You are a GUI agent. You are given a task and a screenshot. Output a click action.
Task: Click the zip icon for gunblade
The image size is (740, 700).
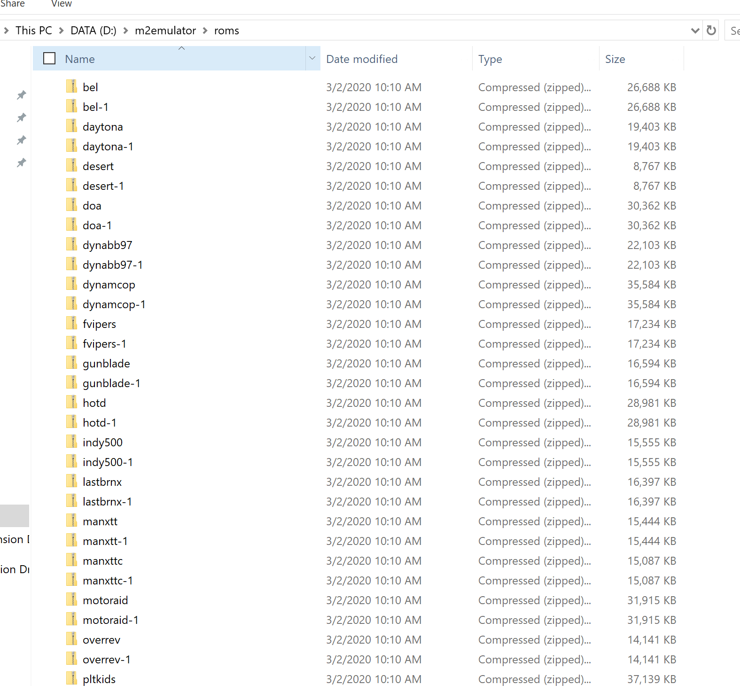pos(71,363)
